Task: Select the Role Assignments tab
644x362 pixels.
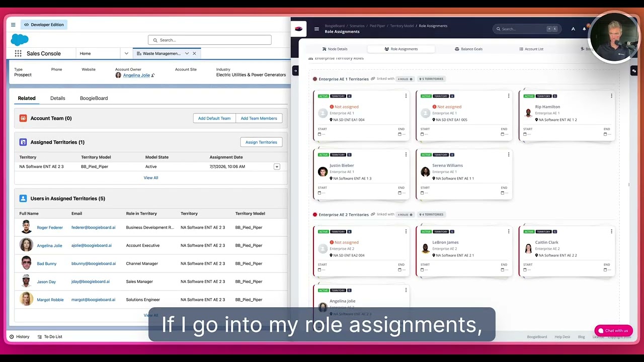Action: pos(401,49)
